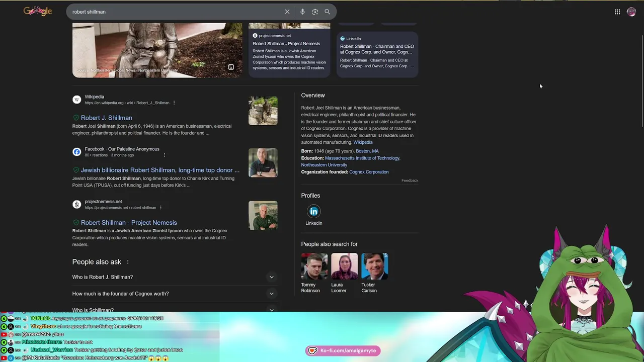Click Ko-fi.com/amalgamyte button

[x=343, y=350]
